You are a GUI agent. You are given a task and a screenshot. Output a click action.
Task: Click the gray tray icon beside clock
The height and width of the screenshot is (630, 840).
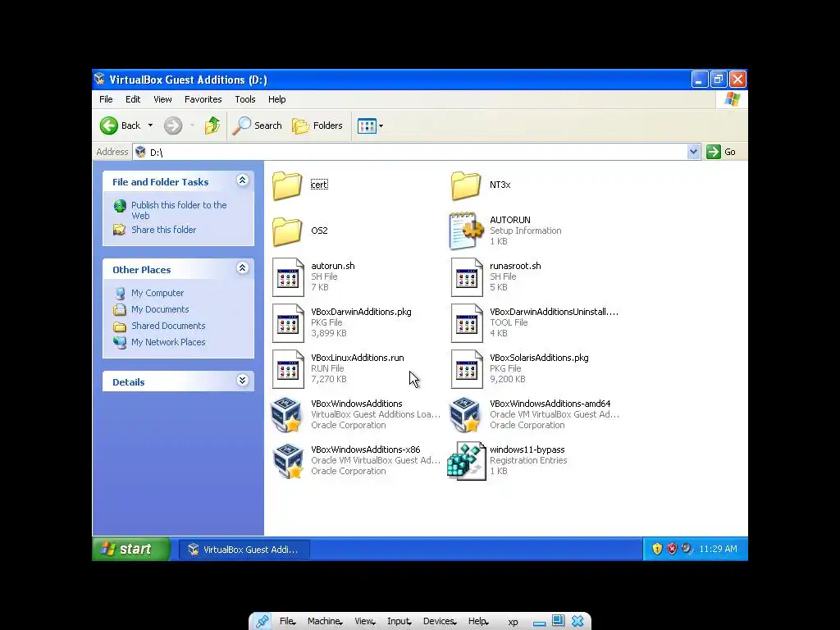click(687, 549)
